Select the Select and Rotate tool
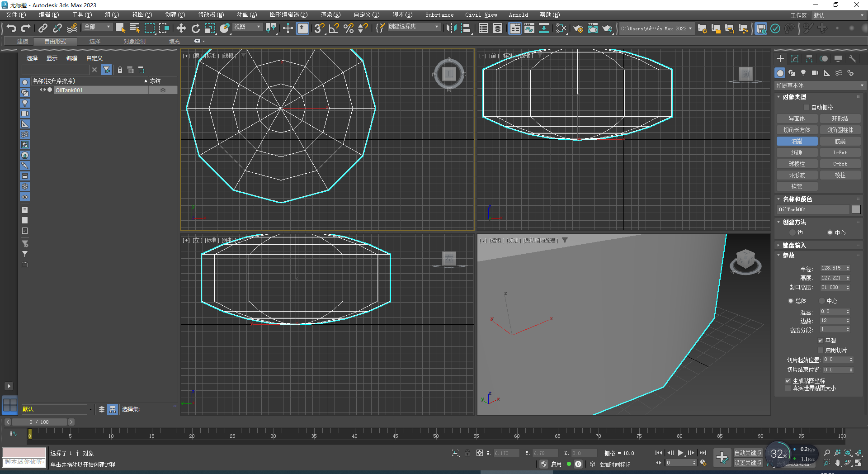The width and height of the screenshot is (868, 474). (x=196, y=28)
